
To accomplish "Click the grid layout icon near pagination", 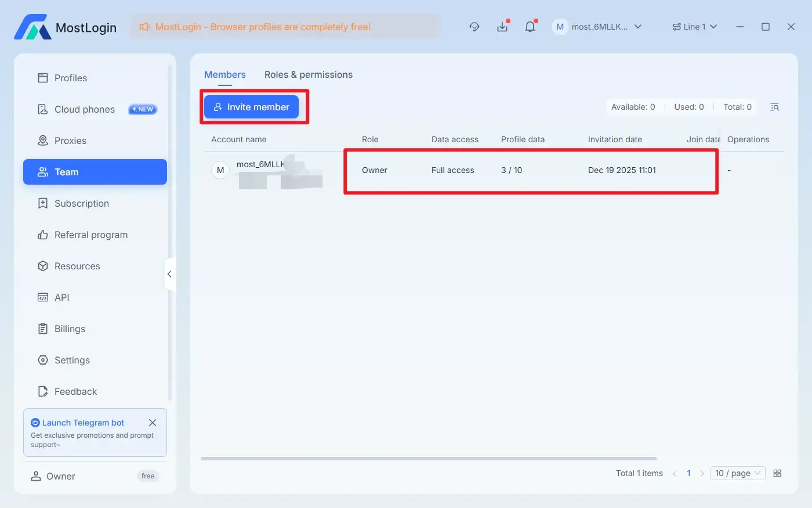I will click(x=777, y=473).
